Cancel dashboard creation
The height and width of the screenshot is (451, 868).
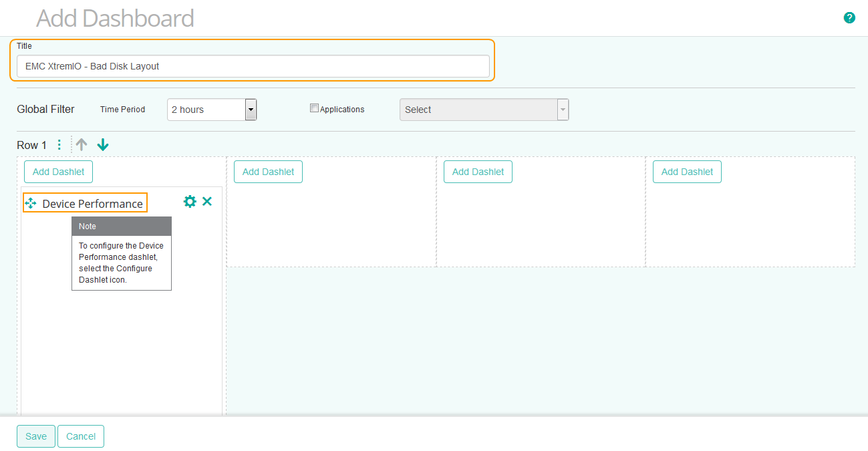[x=80, y=436]
